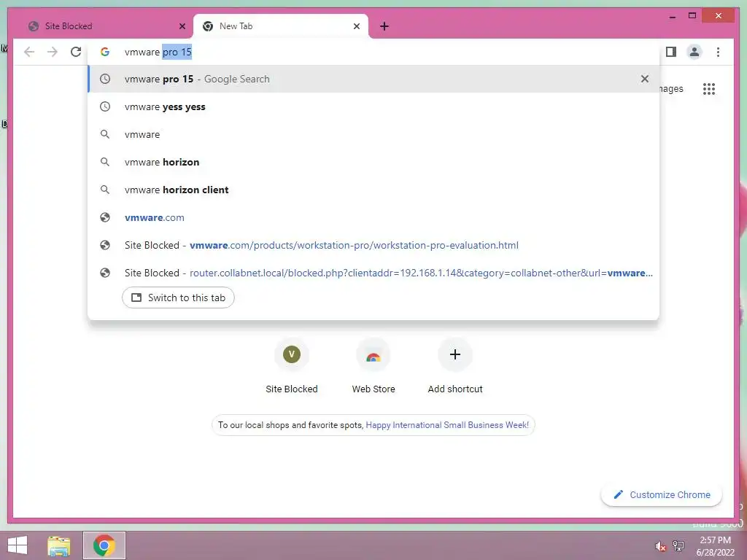Image resolution: width=747 pixels, height=560 pixels.
Task: Click history clock icon beside vmware pro 15
Action: click(x=105, y=79)
